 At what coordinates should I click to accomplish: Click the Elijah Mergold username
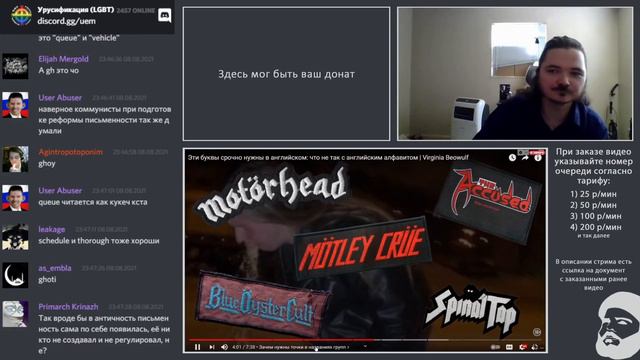(x=63, y=59)
